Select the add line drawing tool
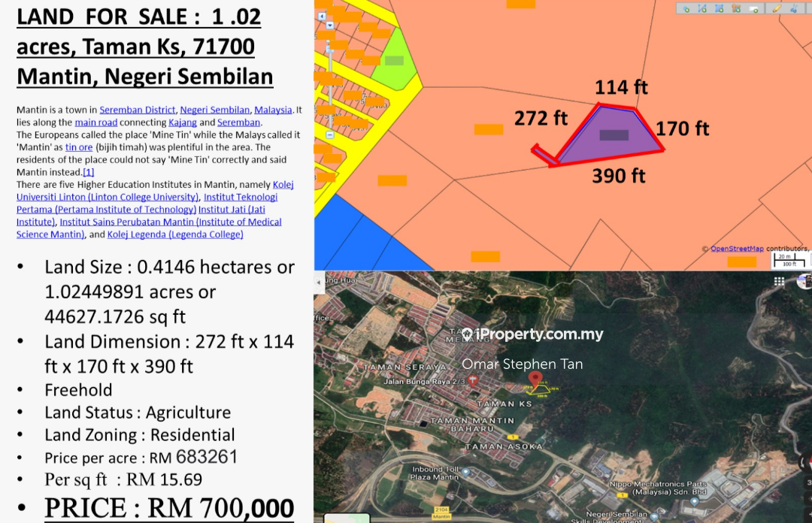This screenshot has width=812, height=523. coord(702,9)
